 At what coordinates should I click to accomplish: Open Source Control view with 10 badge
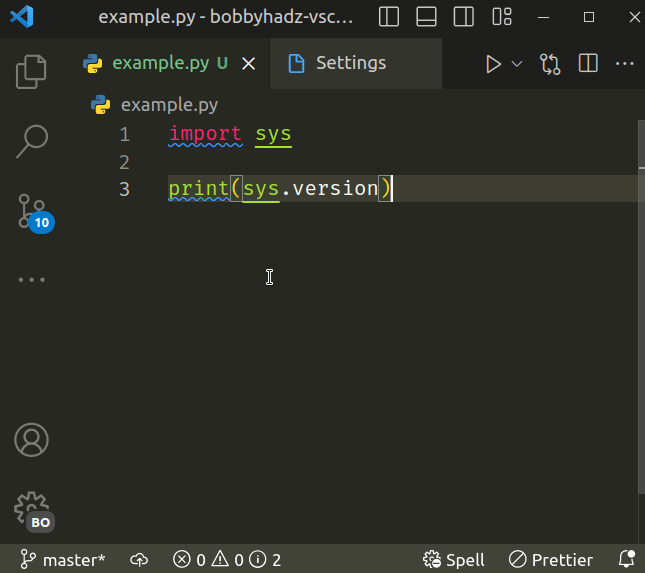coord(36,213)
